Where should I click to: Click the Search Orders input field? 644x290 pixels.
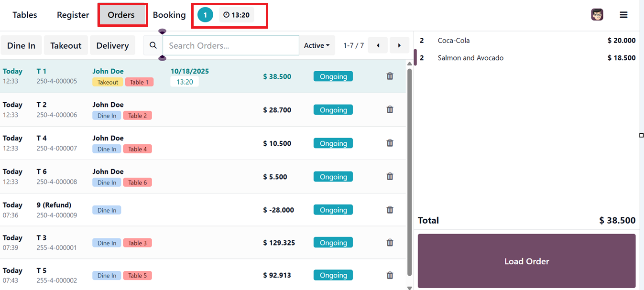pyautogui.click(x=230, y=45)
